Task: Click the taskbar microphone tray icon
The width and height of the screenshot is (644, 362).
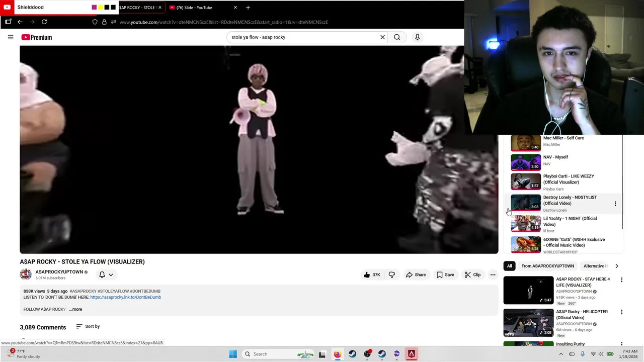Action: [583, 354]
